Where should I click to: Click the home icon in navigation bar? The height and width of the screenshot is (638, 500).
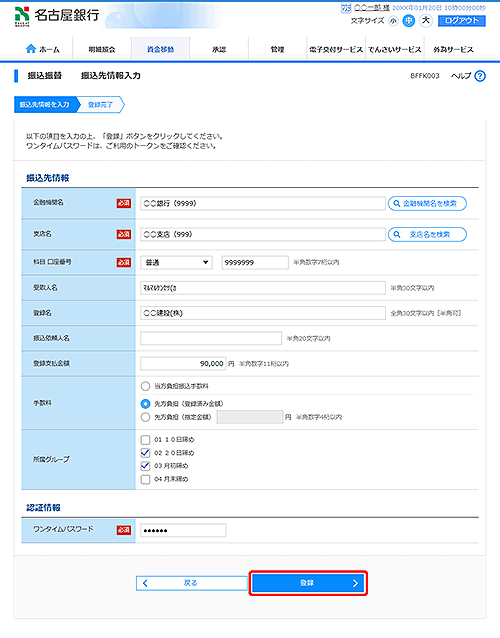click(x=31, y=49)
